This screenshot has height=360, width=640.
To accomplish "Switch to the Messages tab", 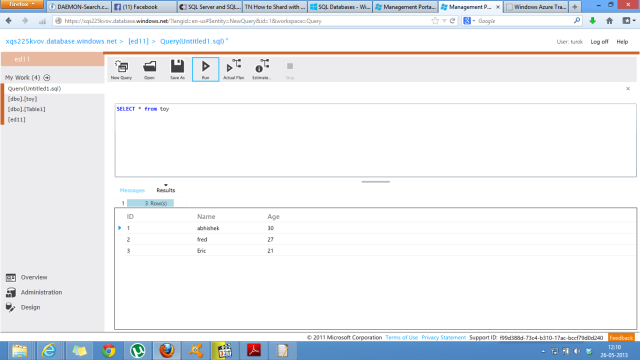I will pos(132,190).
